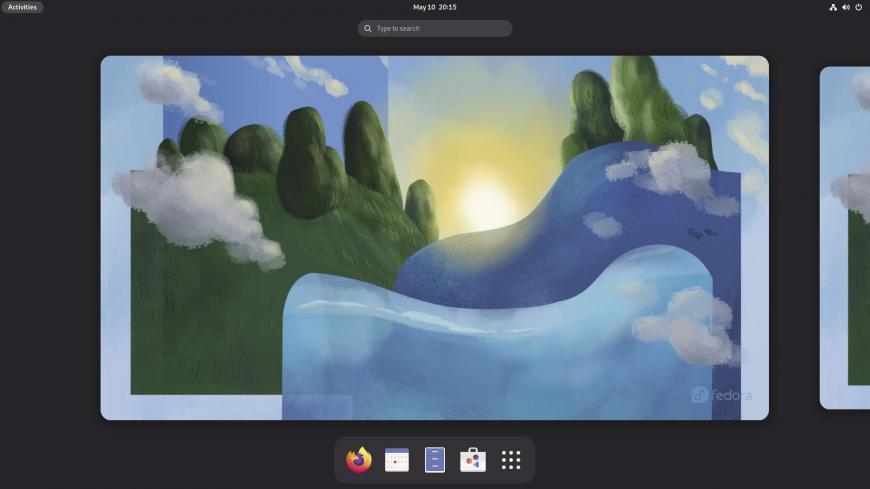Click the magnifier icon in the search box
Image resolution: width=870 pixels, height=489 pixels.
pos(367,28)
